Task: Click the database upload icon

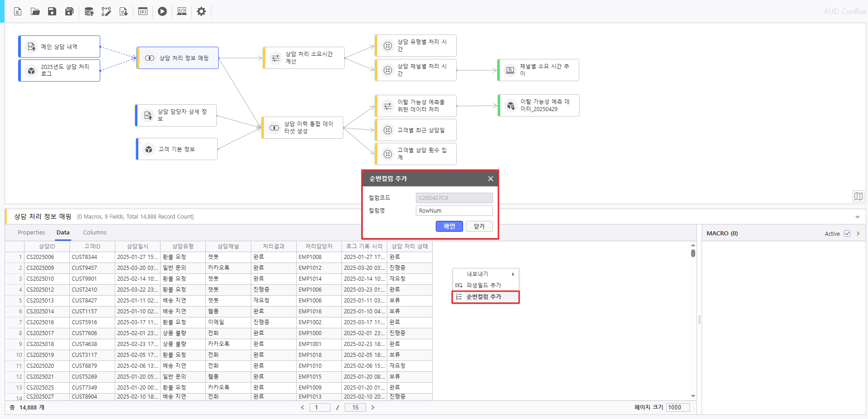Action: pos(89,11)
